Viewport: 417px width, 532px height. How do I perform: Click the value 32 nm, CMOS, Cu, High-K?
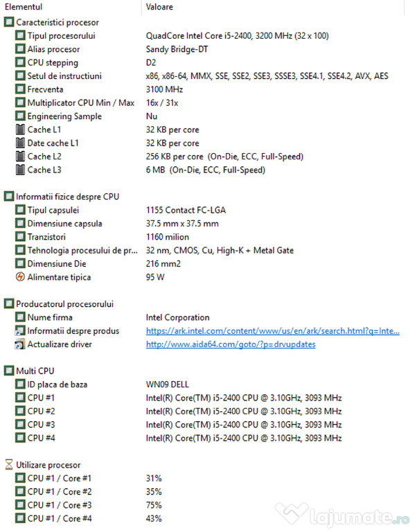[x=220, y=250]
